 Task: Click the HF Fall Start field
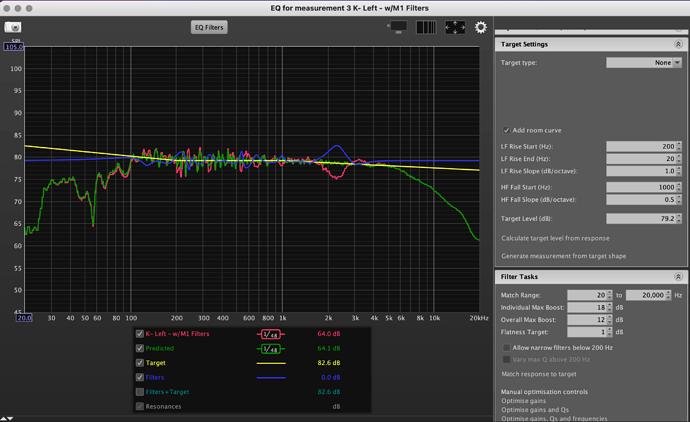pos(641,187)
